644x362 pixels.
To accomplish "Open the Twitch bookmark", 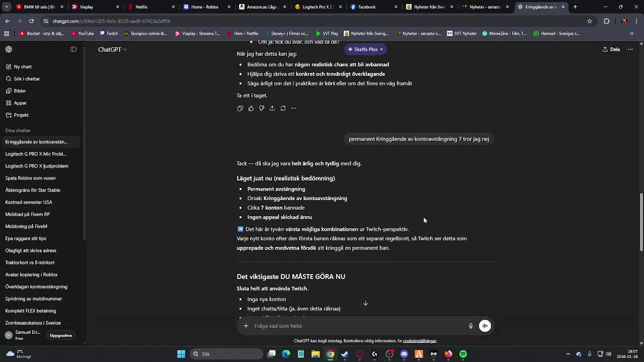I will (x=109, y=34).
